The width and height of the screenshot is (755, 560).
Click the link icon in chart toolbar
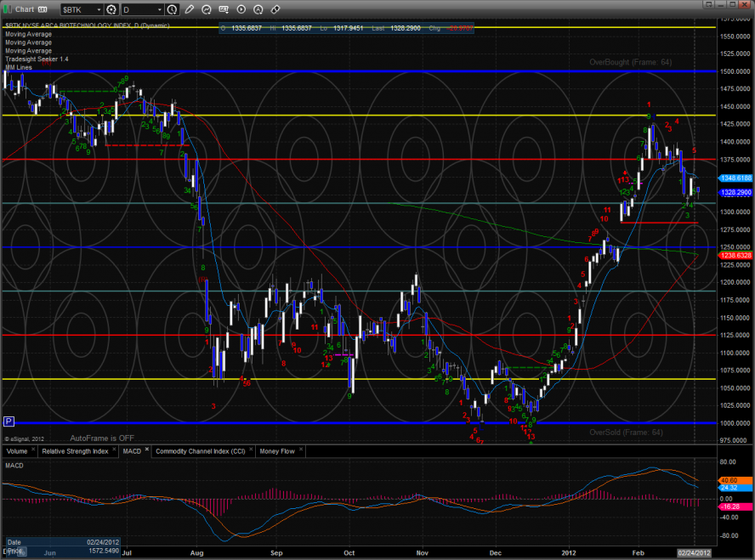(x=276, y=9)
